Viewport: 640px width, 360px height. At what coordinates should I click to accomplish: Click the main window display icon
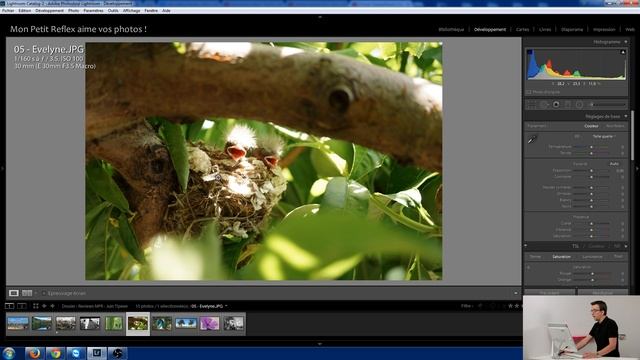pyautogui.click(x=9, y=306)
